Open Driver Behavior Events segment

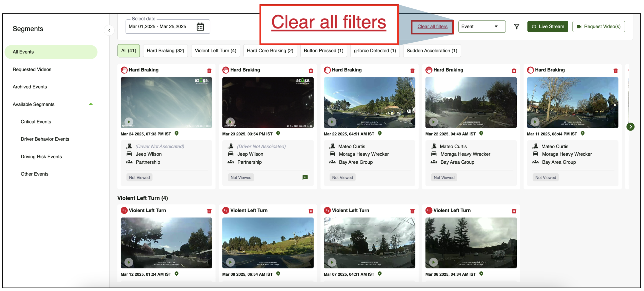coord(45,139)
